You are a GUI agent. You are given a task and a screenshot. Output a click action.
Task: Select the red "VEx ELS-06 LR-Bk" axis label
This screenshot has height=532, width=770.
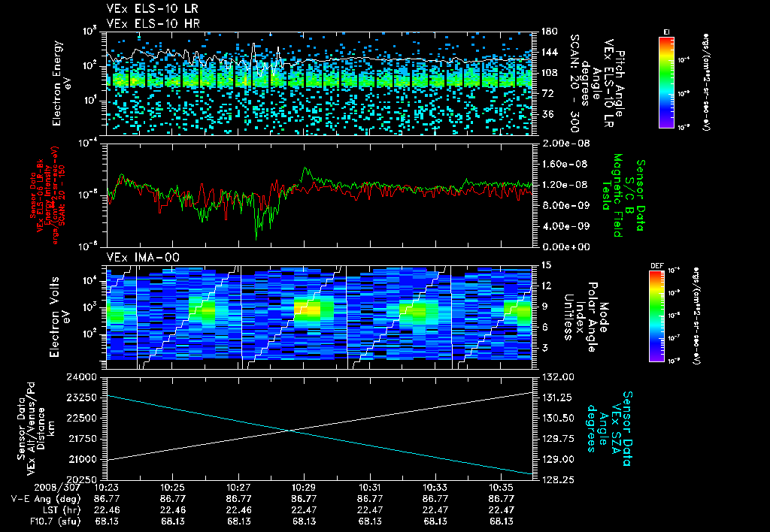click(41, 195)
